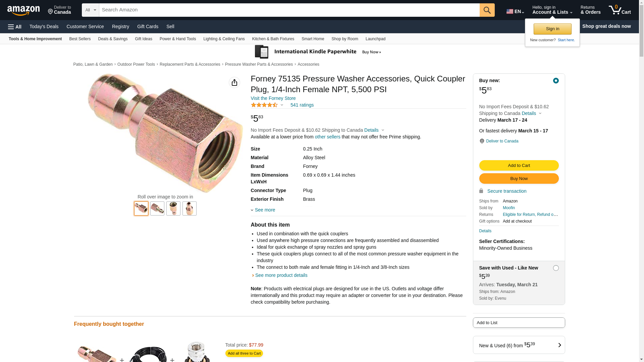Open Today's Deals menu item

(44, 26)
